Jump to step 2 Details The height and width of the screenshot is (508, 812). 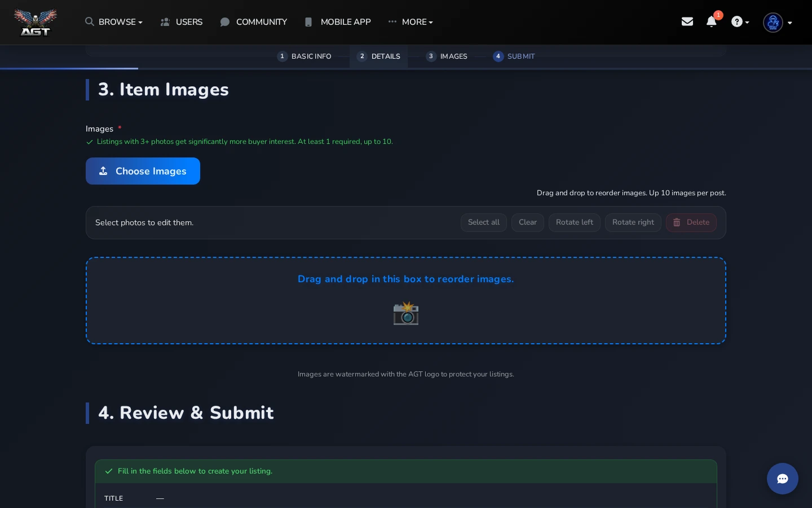point(379,56)
